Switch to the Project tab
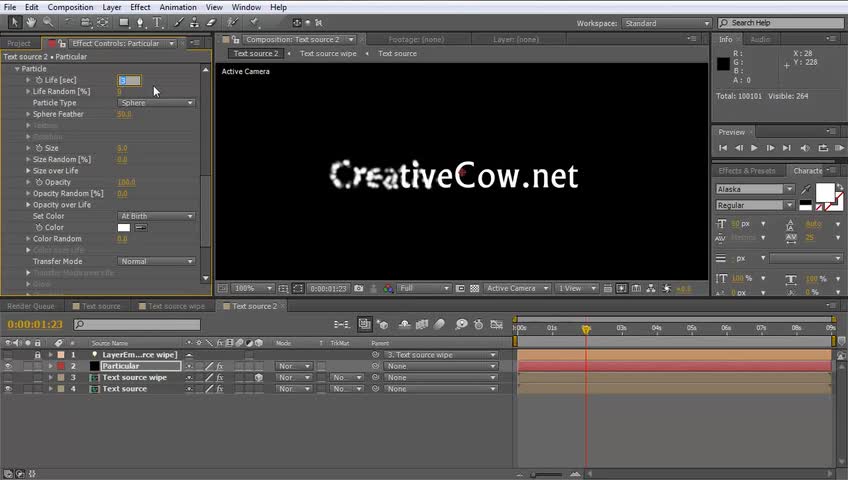 (19, 43)
